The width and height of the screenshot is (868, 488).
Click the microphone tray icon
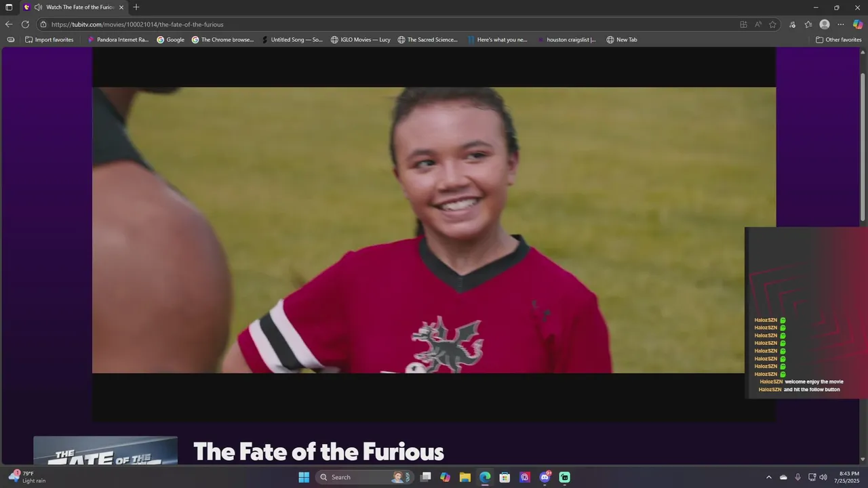click(797, 477)
